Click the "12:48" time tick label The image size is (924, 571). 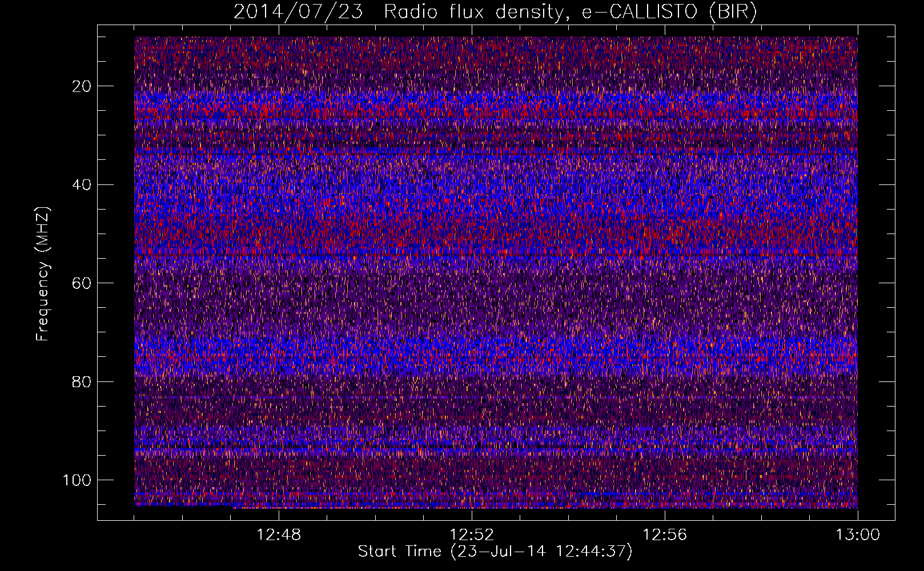pyautogui.click(x=279, y=535)
